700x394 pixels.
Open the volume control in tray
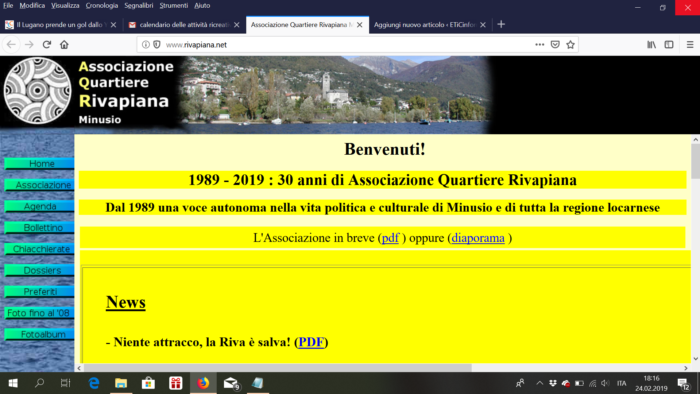point(605,383)
